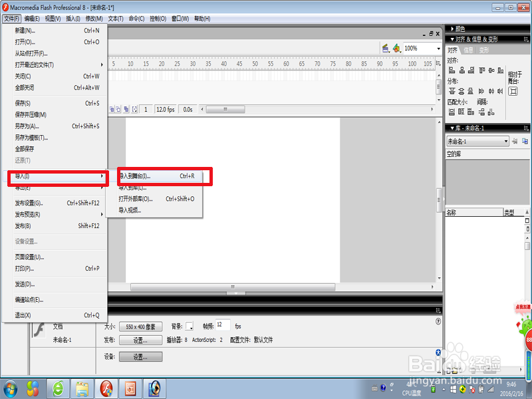Image resolution: width=532 pixels, height=399 pixels.
Task: Click the stage horizontal scrollbar
Action: 233,287
